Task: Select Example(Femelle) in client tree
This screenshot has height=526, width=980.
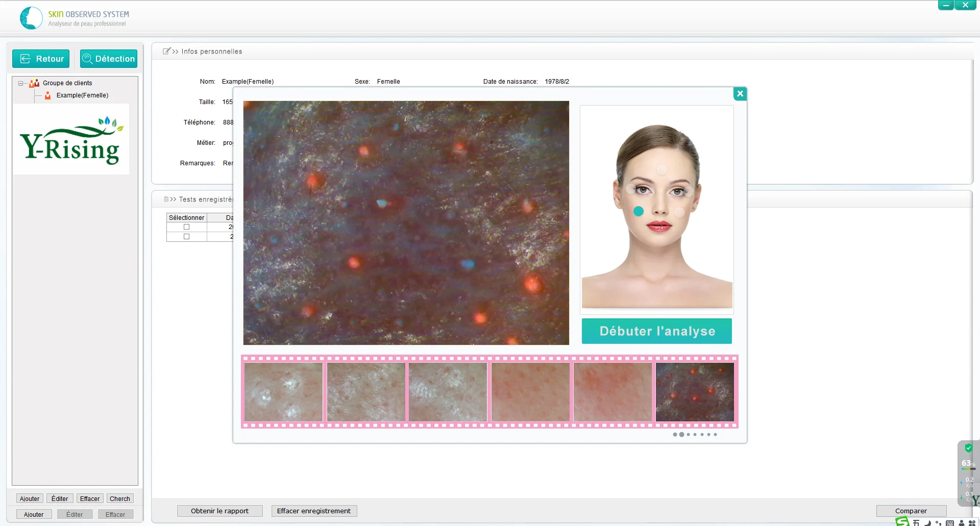Action: 82,95
